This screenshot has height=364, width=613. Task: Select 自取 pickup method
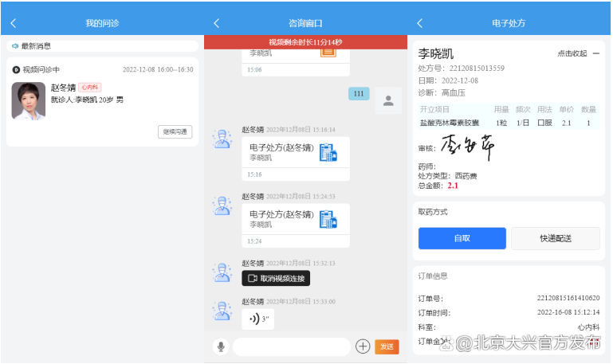462,238
